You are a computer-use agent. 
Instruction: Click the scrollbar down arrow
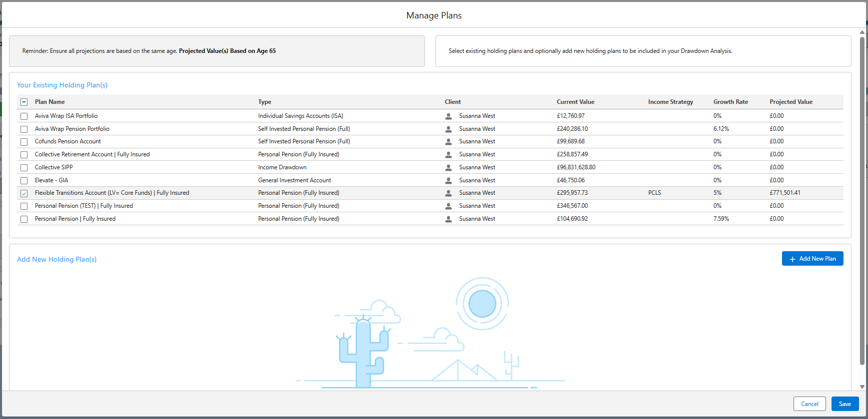[x=862, y=387]
